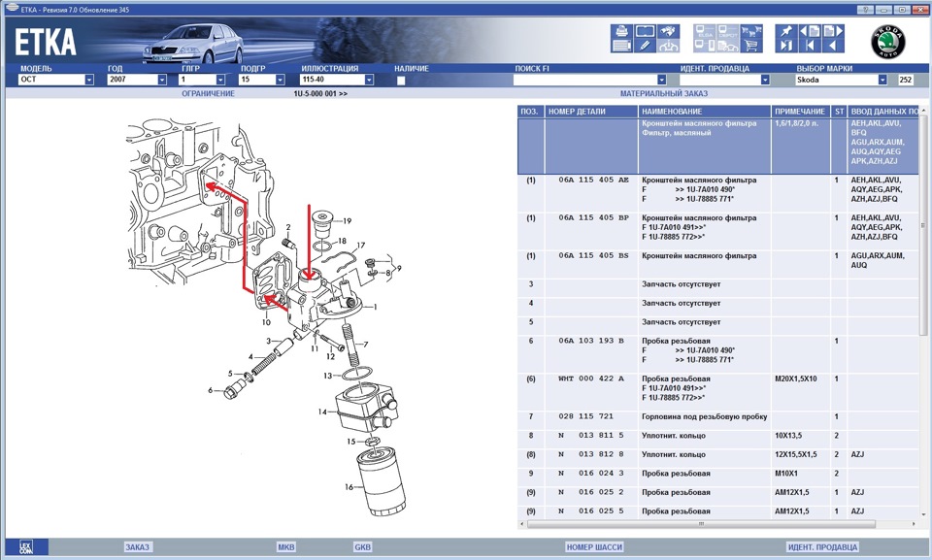Open the single shopping cart icon

751,46
